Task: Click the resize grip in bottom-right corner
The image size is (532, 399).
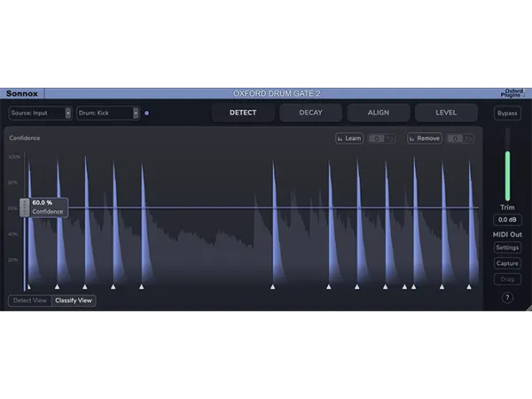Action: pos(527,307)
